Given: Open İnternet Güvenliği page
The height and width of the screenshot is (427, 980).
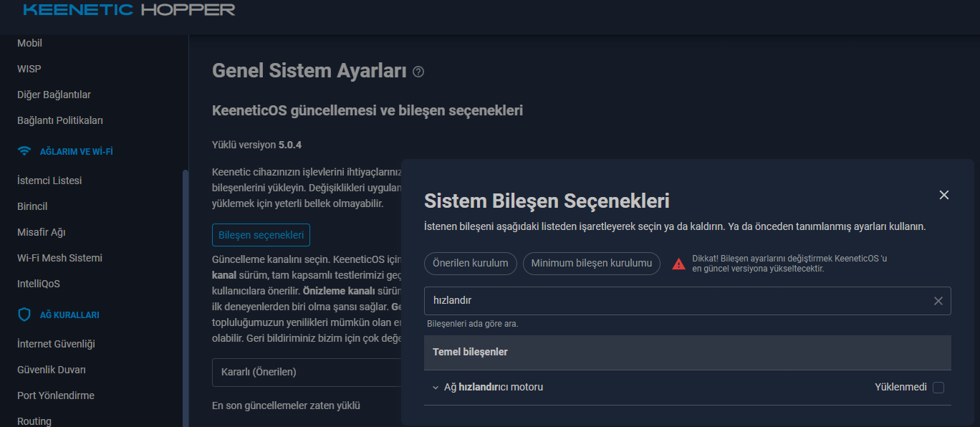Looking at the screenshot, I should click(x=56, y=344).
